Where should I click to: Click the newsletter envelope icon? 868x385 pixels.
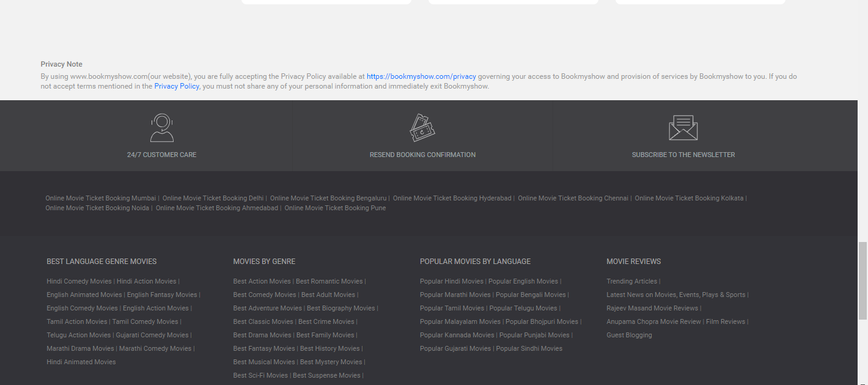tap(683, 128)
